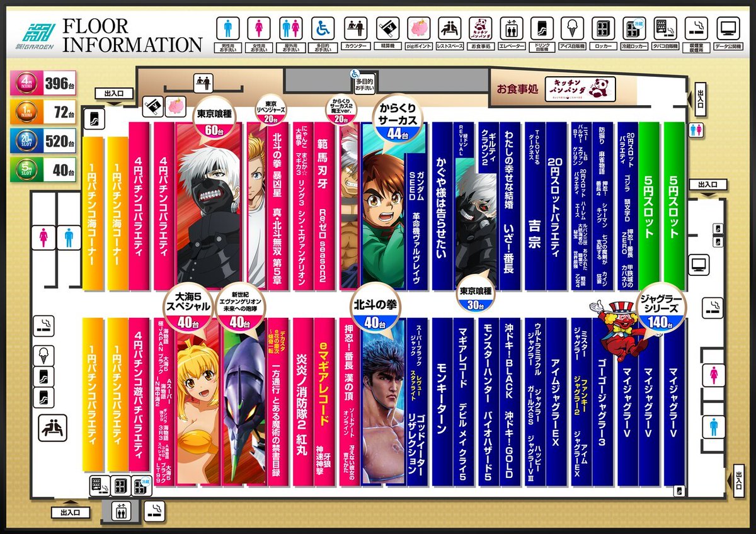Click the FLOOR INFORMATION title

click(132, 36)
